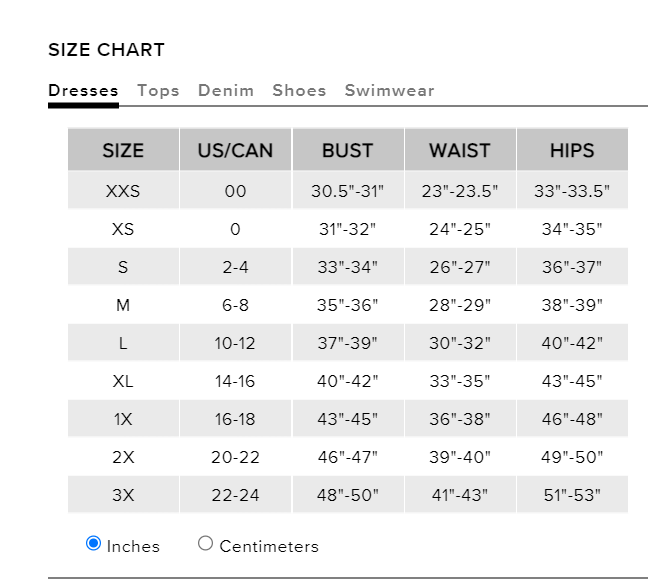Select the Inches radio button
This screenshot has width=663, height=584.
[94, 544]
